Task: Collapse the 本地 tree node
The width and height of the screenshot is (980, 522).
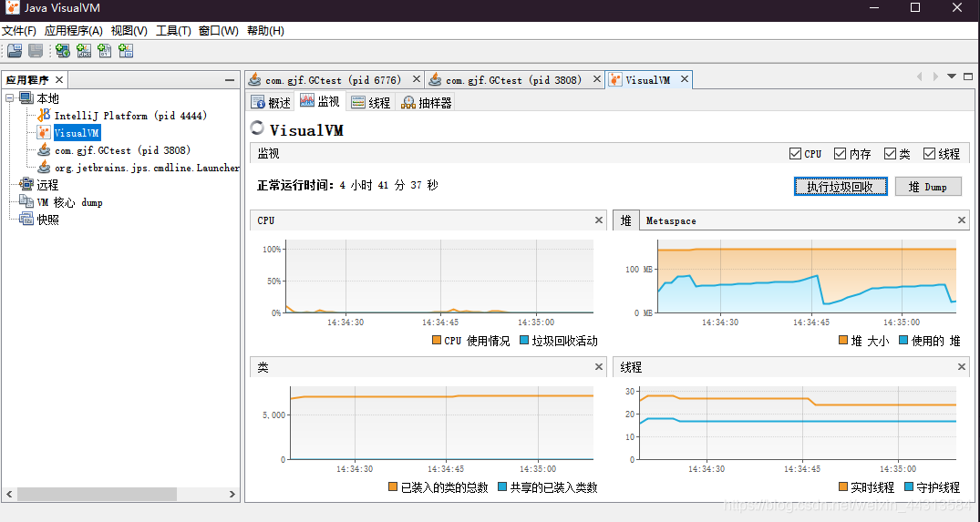Action: point(9,98)
